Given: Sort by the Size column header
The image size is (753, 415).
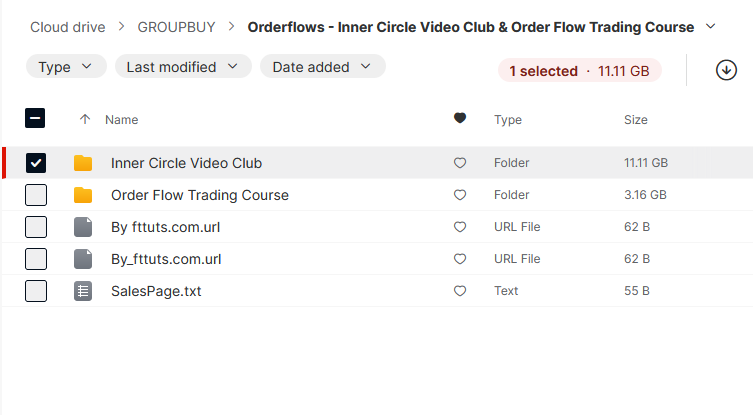Looking at the screenshot, I should point(635,120).
